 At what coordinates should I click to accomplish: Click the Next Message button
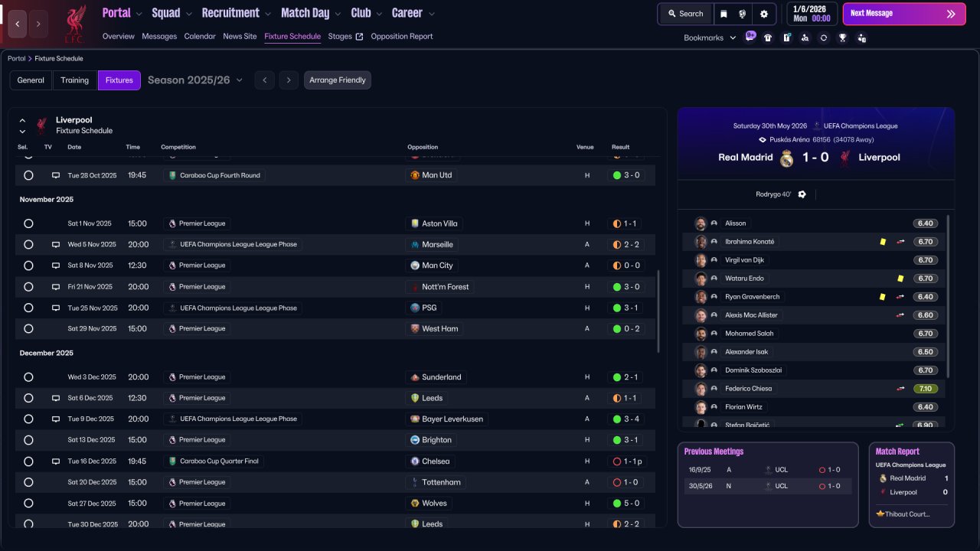(x=903, y=14)
